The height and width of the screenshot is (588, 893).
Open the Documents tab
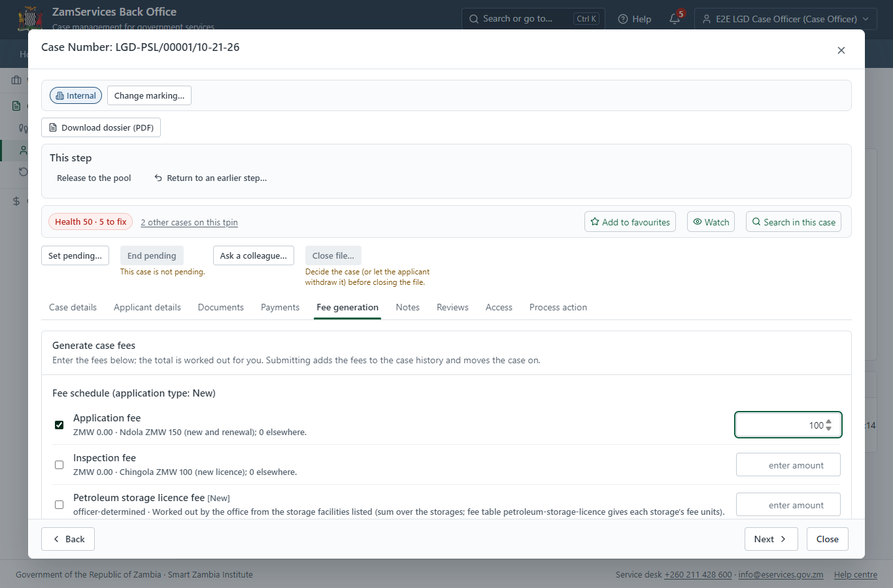click(x=221, y=307)
